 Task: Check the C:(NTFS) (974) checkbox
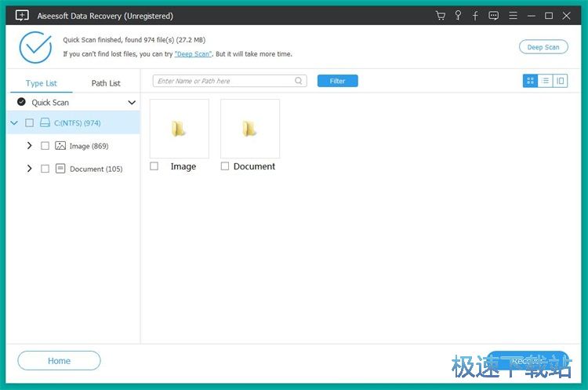tap(29, 122)
